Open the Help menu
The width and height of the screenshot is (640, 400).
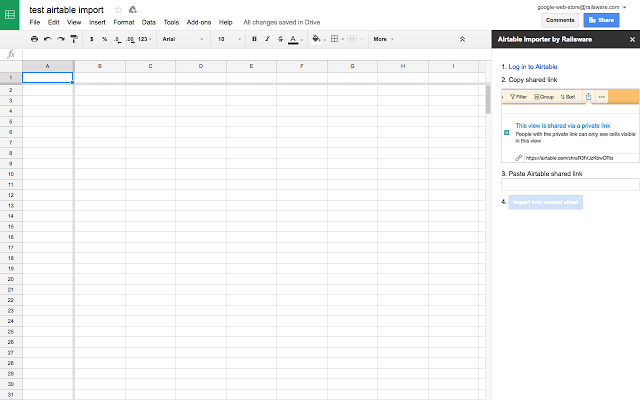225,22
